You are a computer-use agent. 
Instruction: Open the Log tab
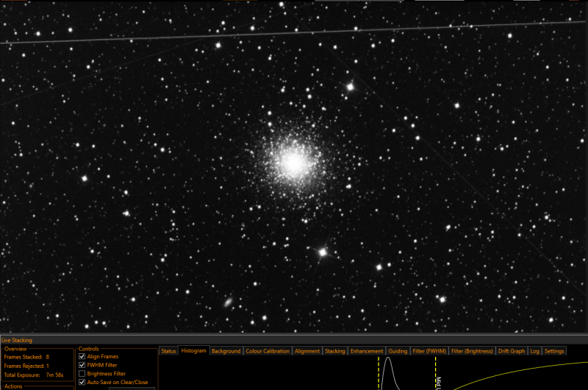coord(535,351)
